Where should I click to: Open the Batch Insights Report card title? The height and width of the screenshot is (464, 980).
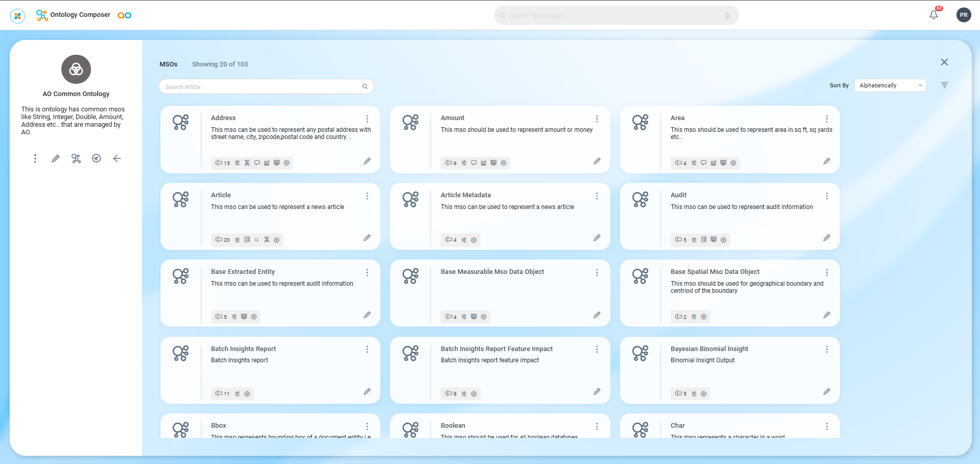click(243, 349)
